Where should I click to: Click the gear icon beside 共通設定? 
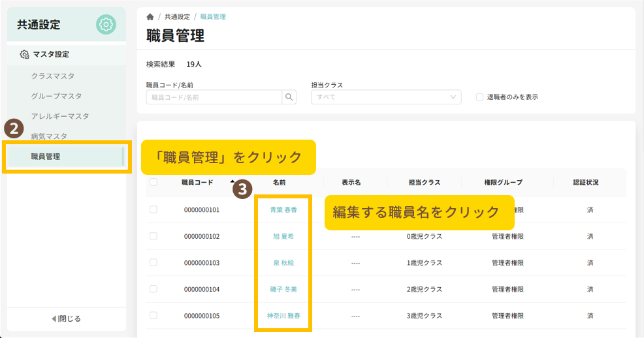click(x=106, y=25)
